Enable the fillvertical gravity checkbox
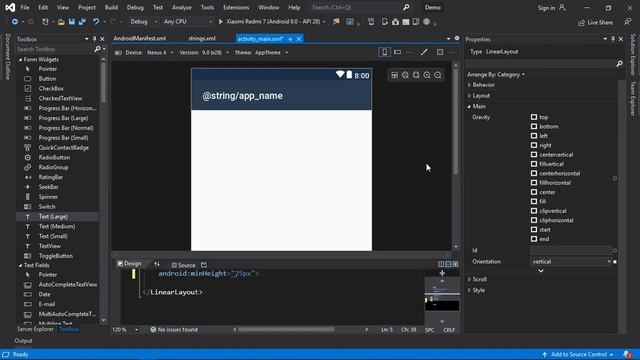This screenshot has height=360, width=640. 534,164
